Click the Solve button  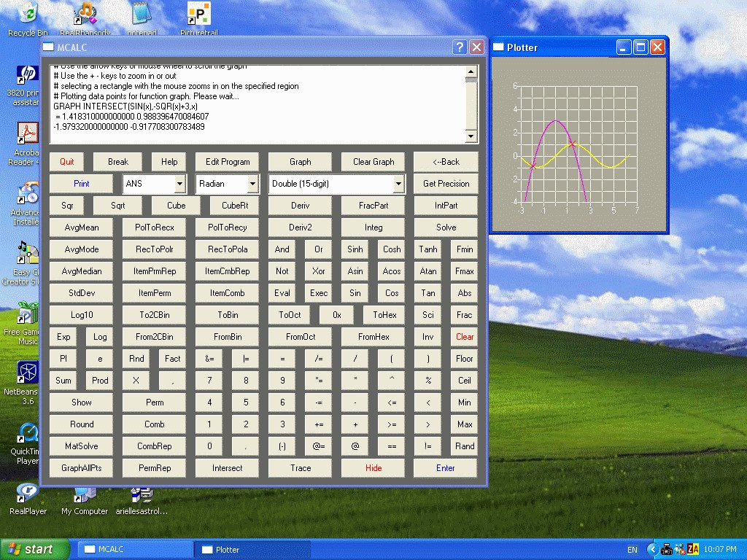[446, 227]
